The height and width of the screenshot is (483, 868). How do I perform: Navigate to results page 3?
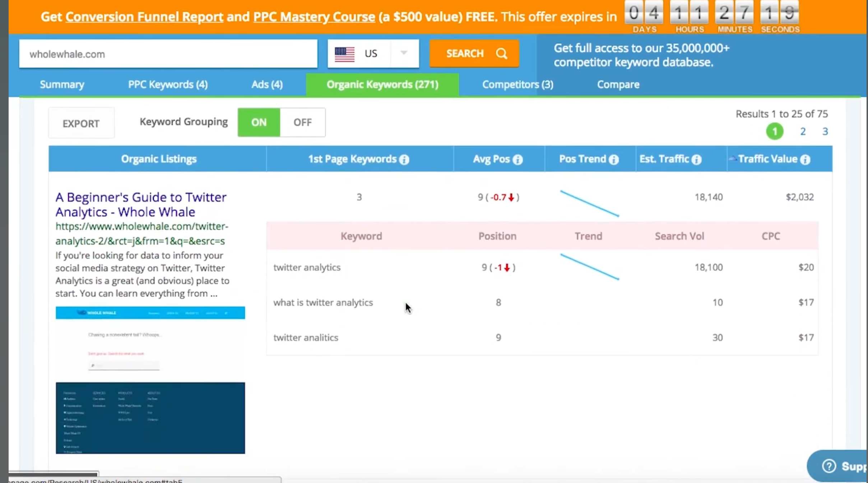825,131
